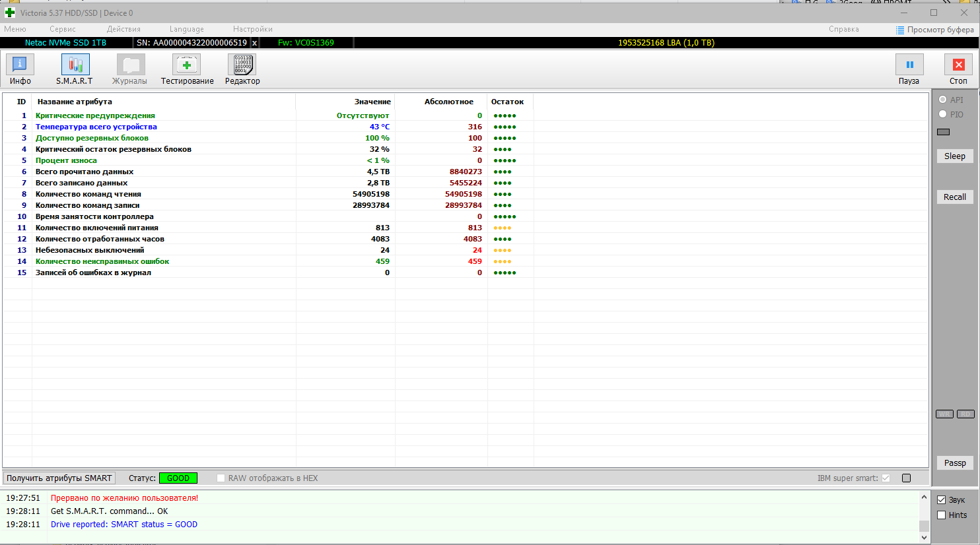Open the Справка help menu
This screenshot has width=980, height=545.
(844, 29)
